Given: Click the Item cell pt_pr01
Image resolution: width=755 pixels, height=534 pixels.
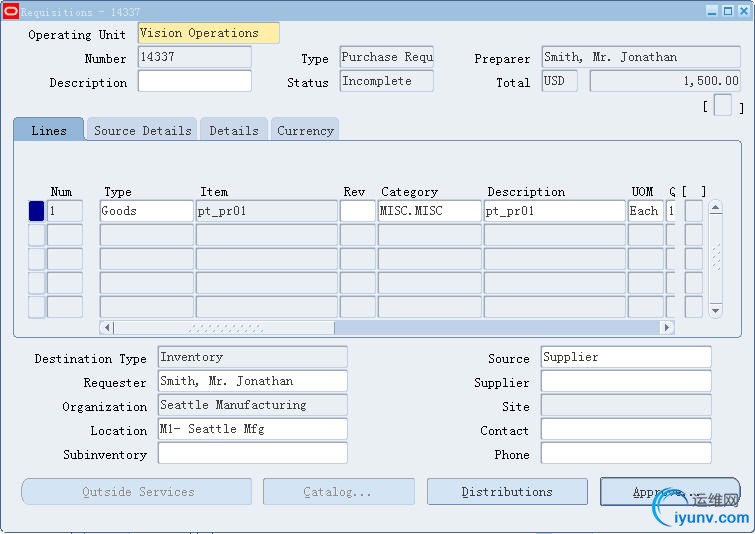Looking at the screenshot, I should click(267, 211).
